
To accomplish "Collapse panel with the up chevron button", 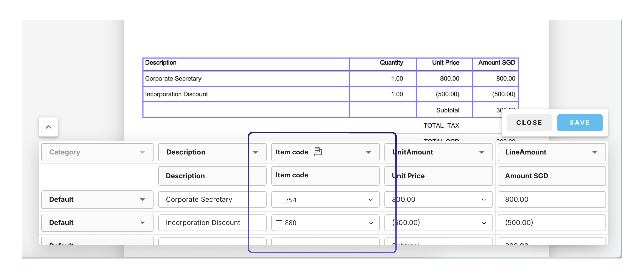I will click(x=49, y=127).
